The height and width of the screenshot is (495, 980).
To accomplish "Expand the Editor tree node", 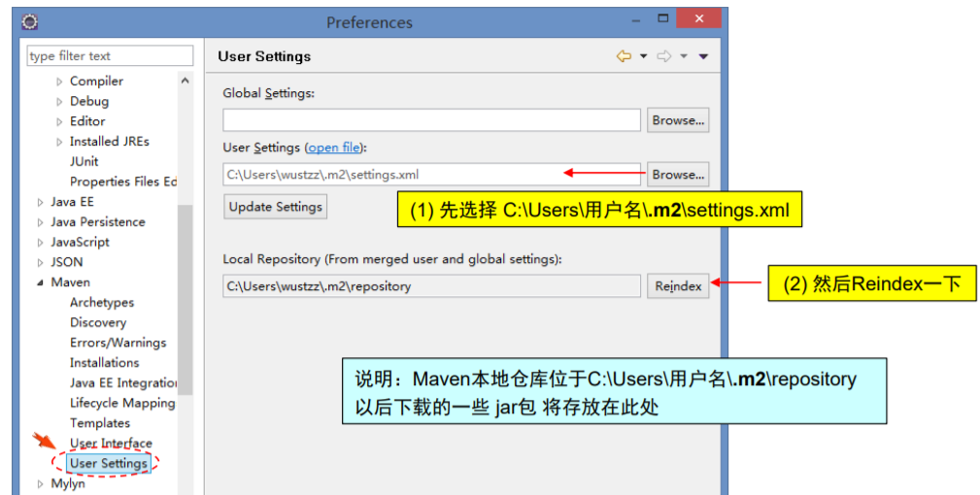I will coord(59,121).
